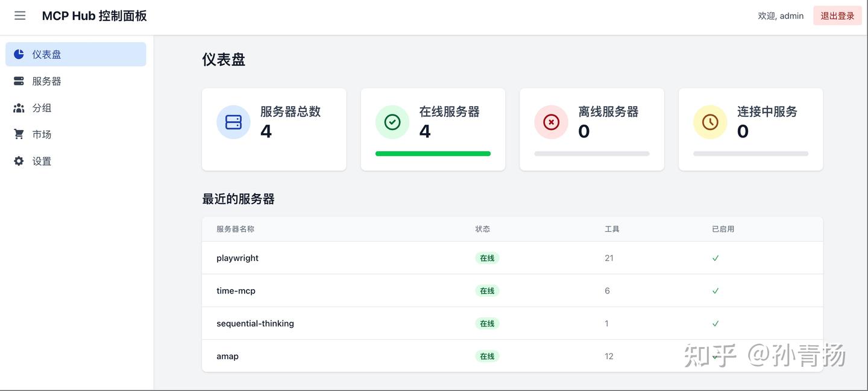Click the green check icon on 在线服务器 card
The width and height of the screenshot is (868, 391).
[392, 122]
